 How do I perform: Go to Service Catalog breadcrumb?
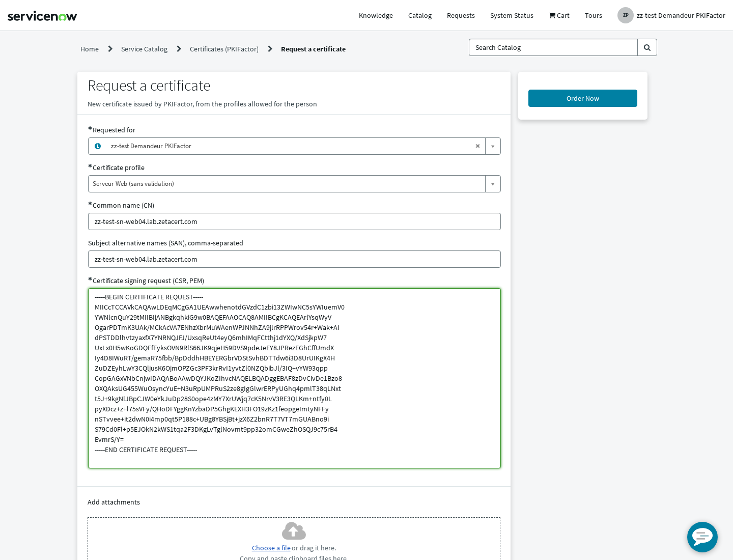[x=144, y=49]
